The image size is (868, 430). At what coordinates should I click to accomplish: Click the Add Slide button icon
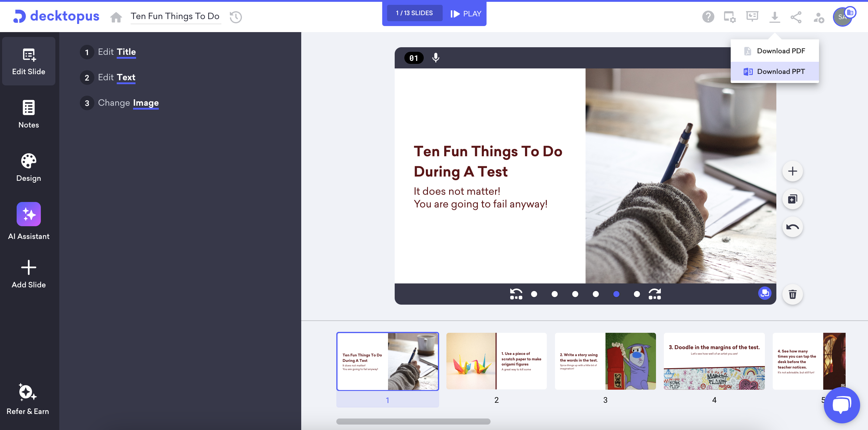pyautogui.click(x=28, y=267)
